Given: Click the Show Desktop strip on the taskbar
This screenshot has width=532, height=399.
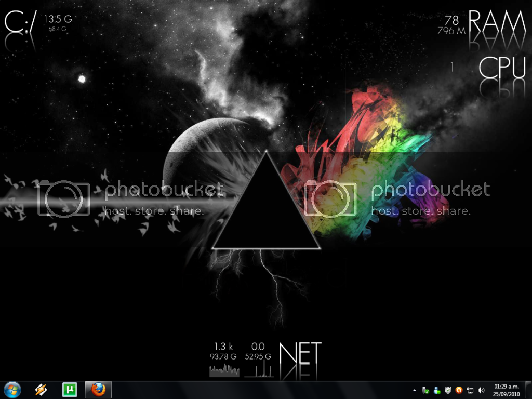Looking at the screenshot, I should (x=529, y=390).
